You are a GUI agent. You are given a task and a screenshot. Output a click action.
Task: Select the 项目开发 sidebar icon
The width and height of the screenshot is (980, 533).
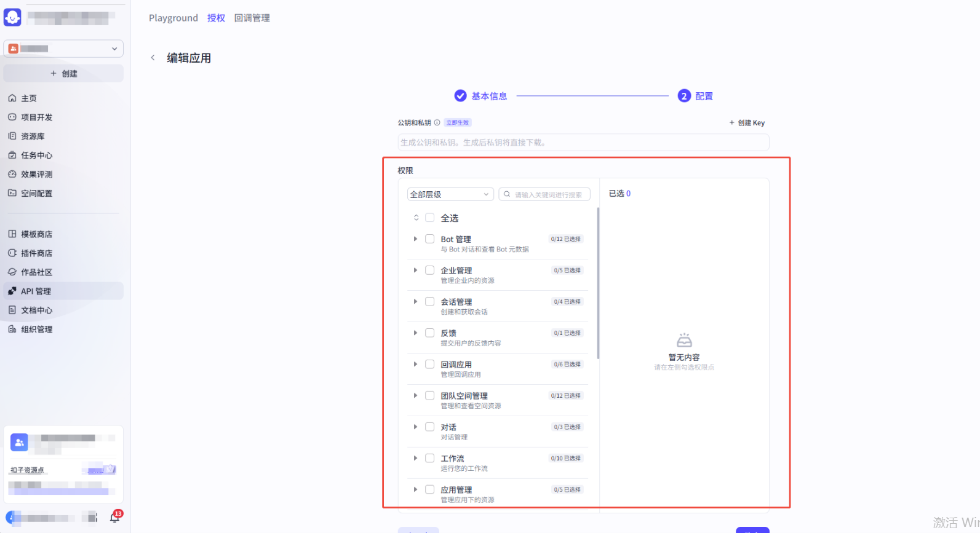12,117
